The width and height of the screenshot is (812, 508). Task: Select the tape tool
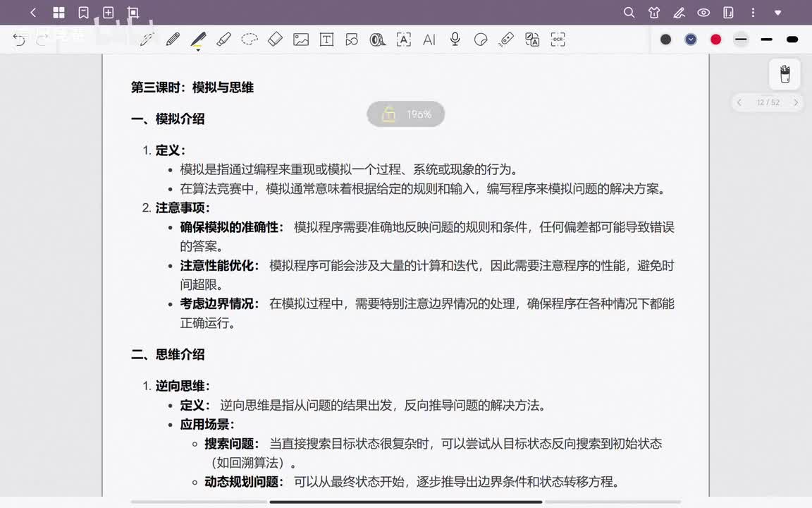click(x=378, y=40)
